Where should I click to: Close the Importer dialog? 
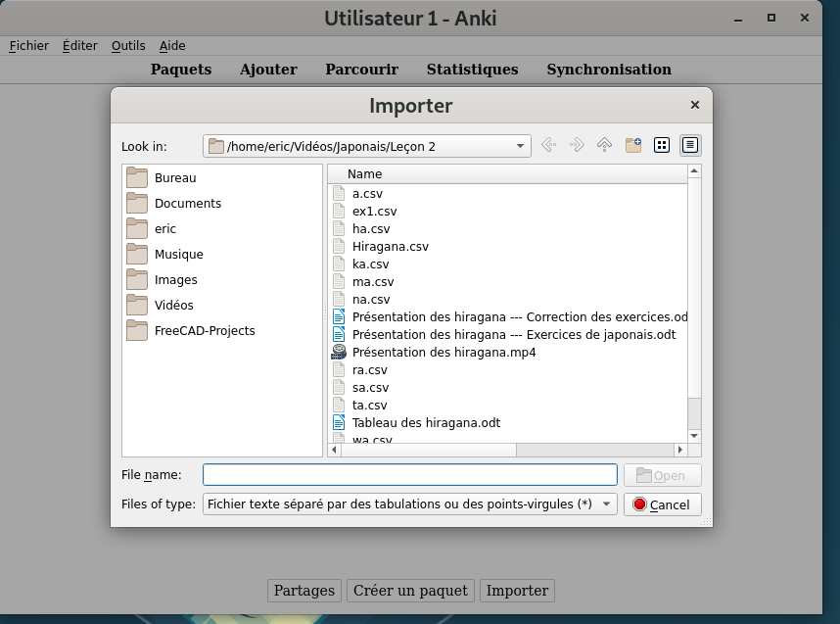point(695,106)
